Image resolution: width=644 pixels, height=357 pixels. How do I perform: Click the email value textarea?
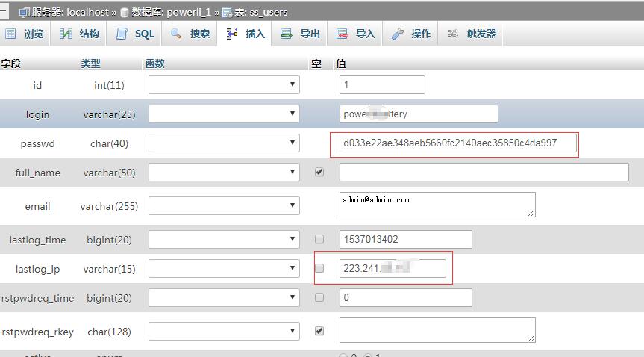pos(437,205)
